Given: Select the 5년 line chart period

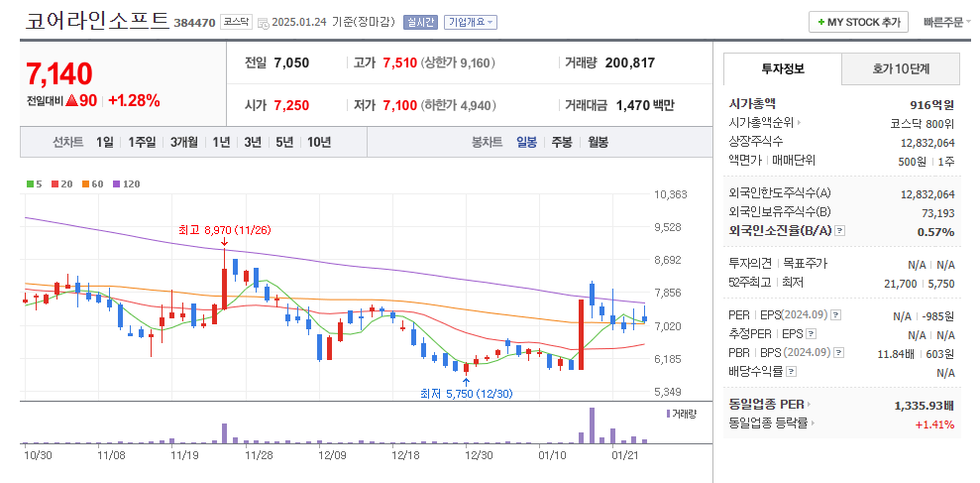Looking at the screenshot, I should click(283, 142).
